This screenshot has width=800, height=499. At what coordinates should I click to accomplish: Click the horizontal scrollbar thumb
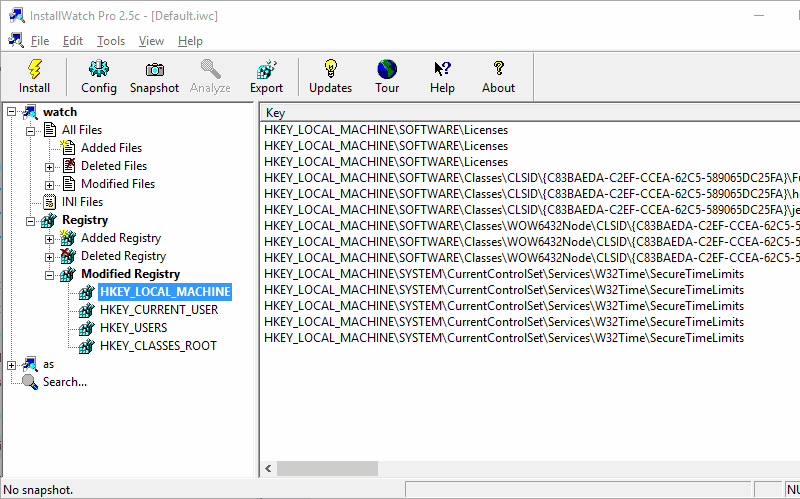tap(327, 468)
